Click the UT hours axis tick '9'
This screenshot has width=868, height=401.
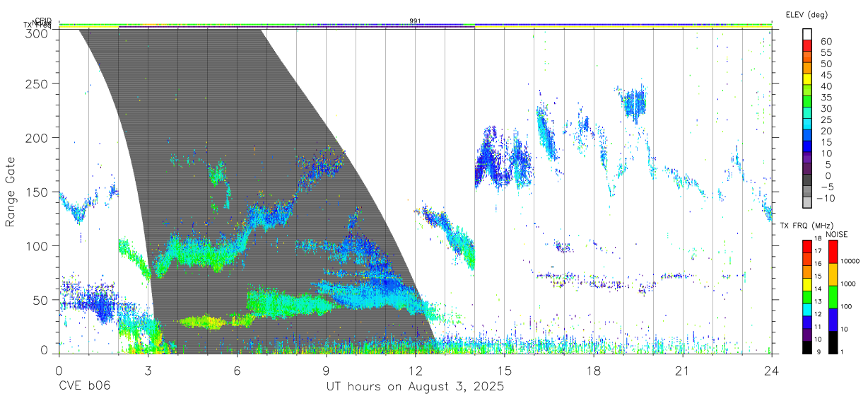click(326, 371)
